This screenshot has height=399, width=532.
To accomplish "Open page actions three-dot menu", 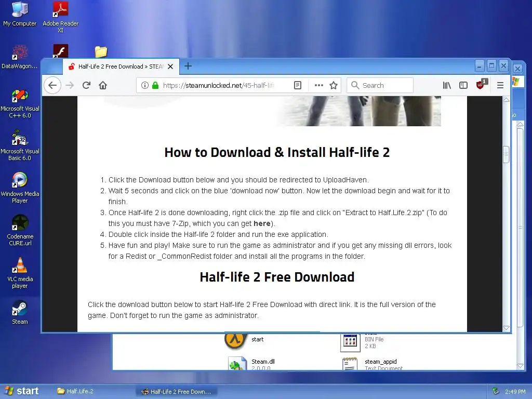I will click(318, 85).
